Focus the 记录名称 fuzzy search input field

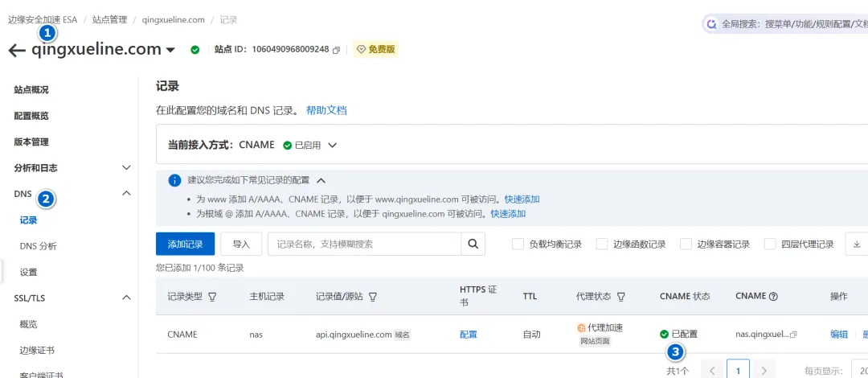[364, 244]
